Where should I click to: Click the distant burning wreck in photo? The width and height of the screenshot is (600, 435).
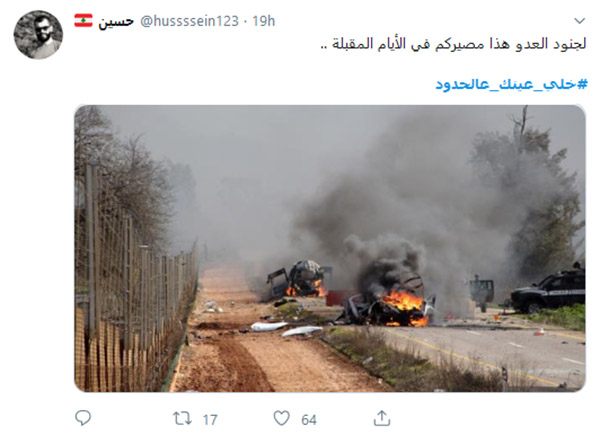tap(298, 279)
